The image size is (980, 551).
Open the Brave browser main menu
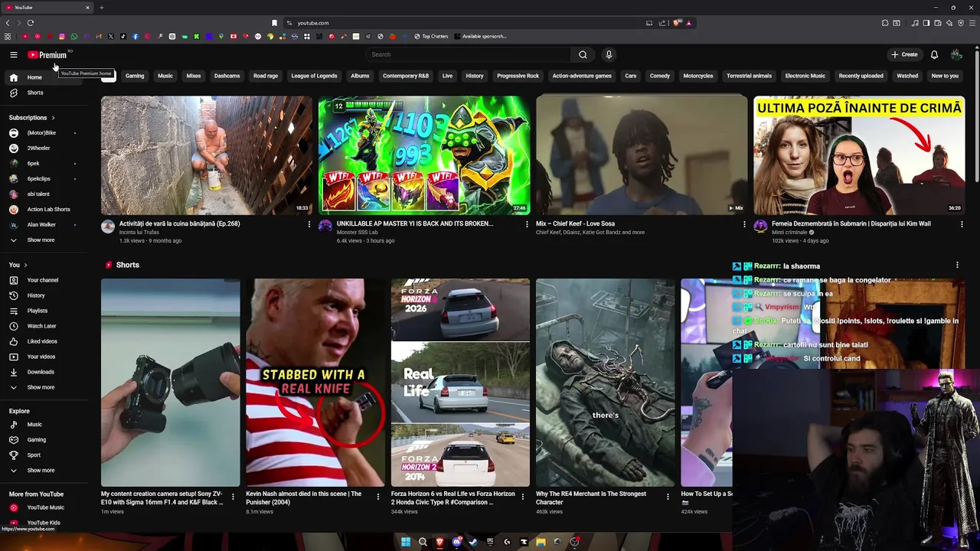pos(972,23)
